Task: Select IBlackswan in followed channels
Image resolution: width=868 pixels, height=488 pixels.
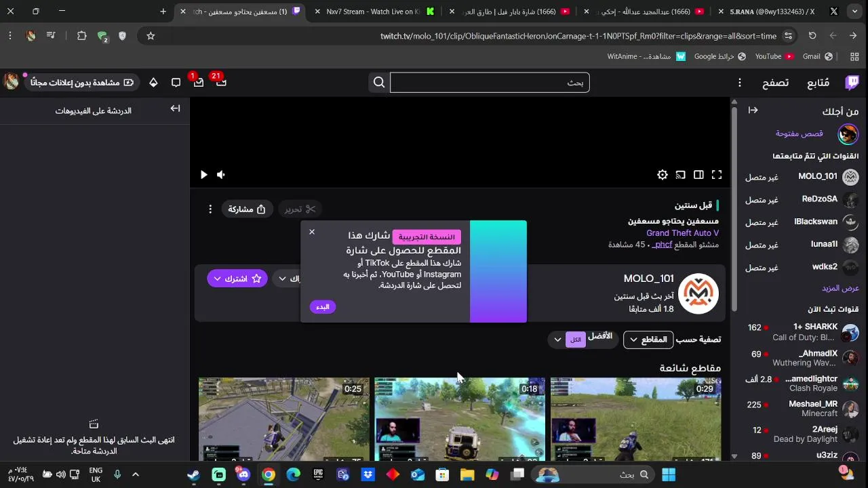Action: click(x=802, y=222)
